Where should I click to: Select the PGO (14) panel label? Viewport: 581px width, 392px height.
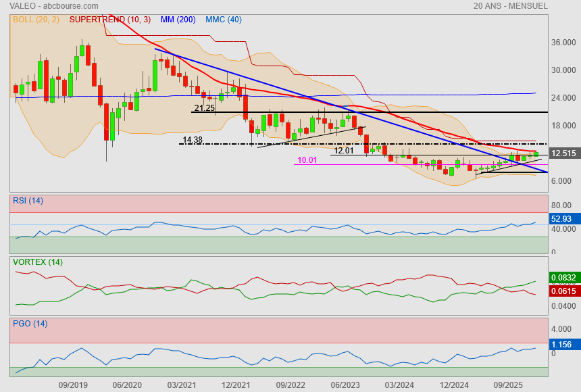(30, 324)
